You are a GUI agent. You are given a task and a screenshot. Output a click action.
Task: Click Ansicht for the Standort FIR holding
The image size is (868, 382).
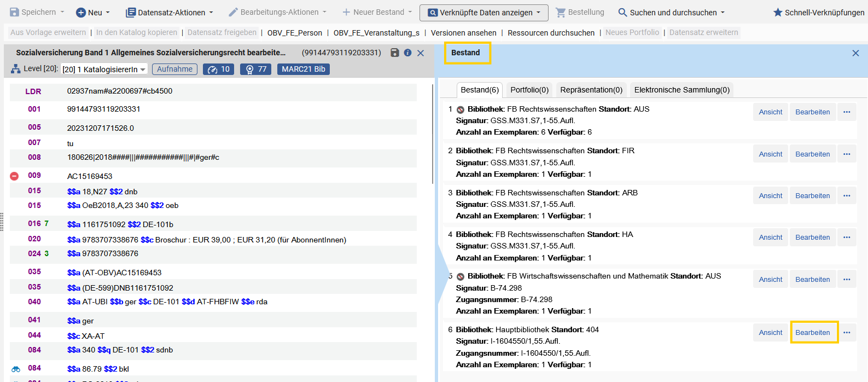771,154
